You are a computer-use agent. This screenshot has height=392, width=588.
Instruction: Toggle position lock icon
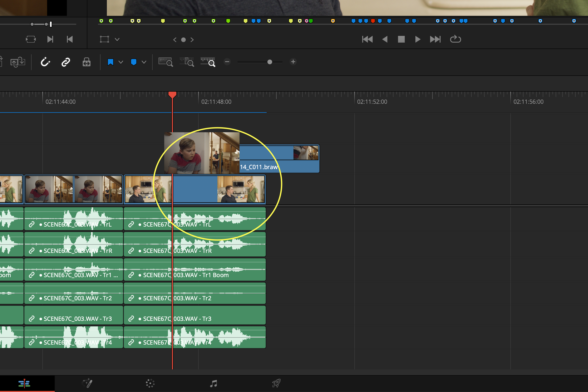[87, 62]
